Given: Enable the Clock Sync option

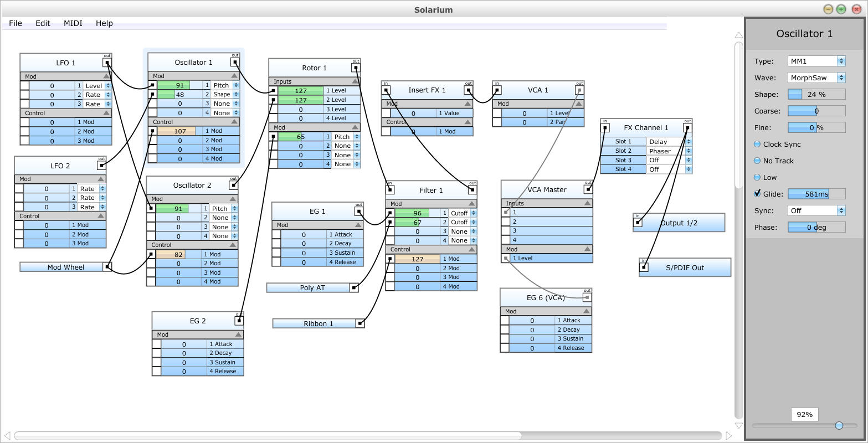Looking at the screenshot, I should (757, 144).
